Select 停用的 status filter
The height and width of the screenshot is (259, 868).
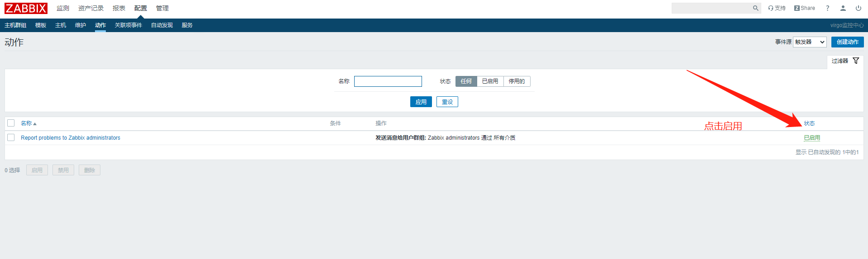click(517, 81)
